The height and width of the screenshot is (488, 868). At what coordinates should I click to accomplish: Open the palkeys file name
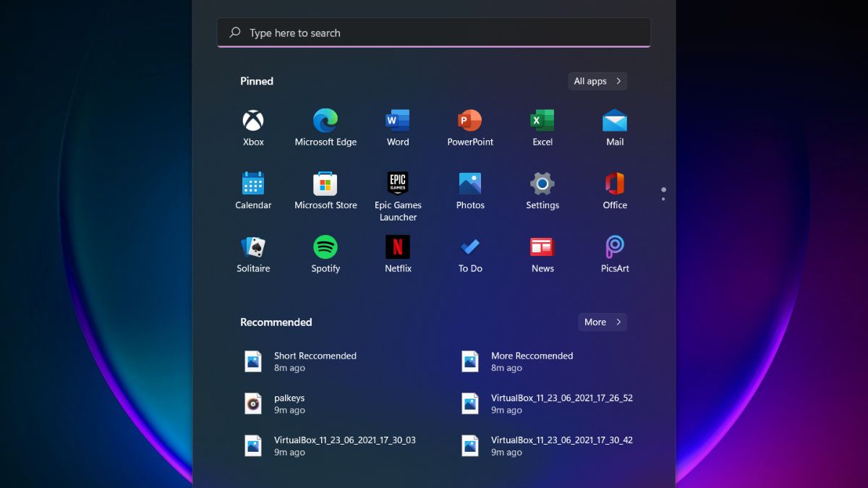289,398
